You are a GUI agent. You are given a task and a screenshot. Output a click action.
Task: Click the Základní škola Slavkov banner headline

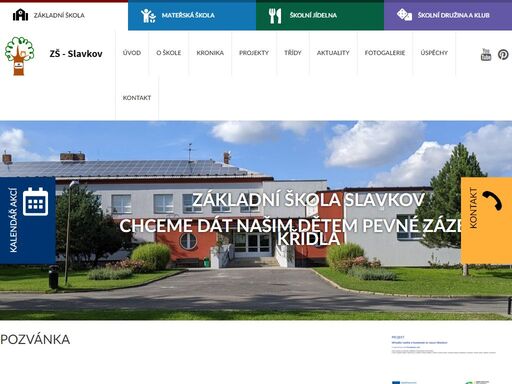[308, 199]
